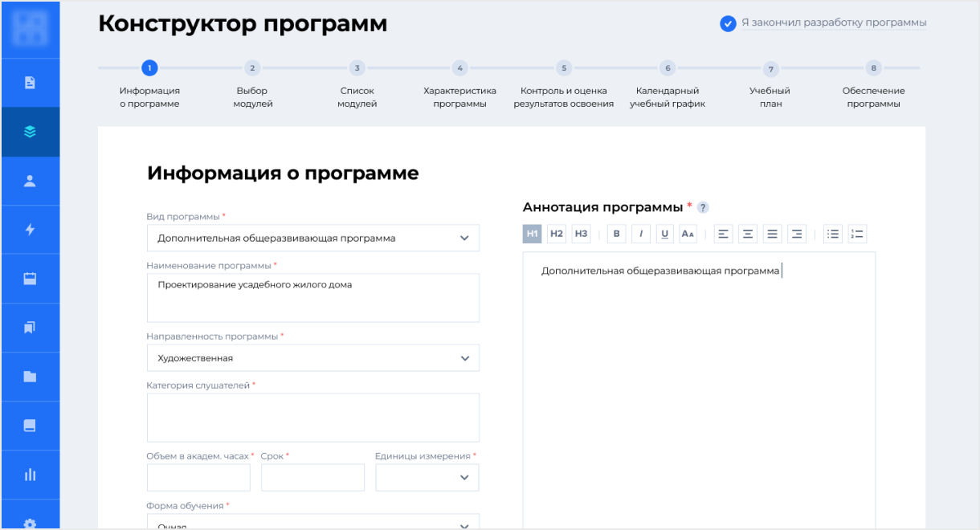Align annotation text to the left
Viewport: 980px width, 530px height.
[x=723, y=234]
